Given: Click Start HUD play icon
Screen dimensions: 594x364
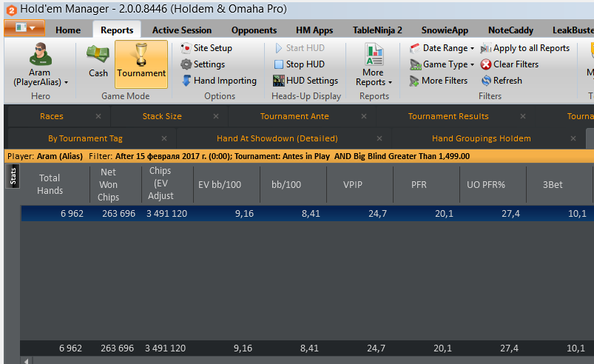Looking at the screenshot, I should click(x=279, y=48).
